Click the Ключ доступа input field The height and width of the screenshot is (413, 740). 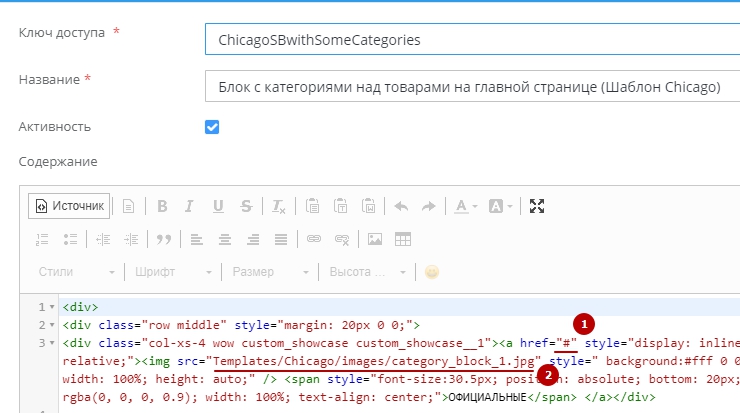[x=470, y=40]
